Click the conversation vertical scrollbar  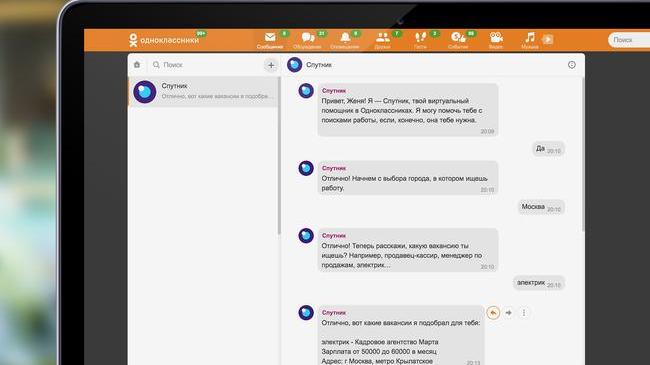[x=583, y=153]
